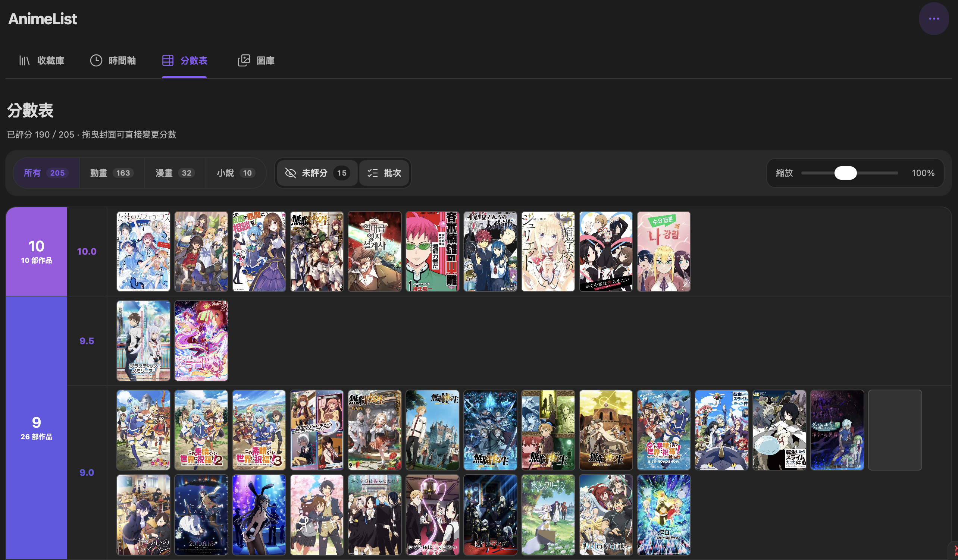This screenshot has width=958, height=560.
Task: Open the この素晴らしい世界に祝福を 3 cover
Action: [x=259, y=430]
